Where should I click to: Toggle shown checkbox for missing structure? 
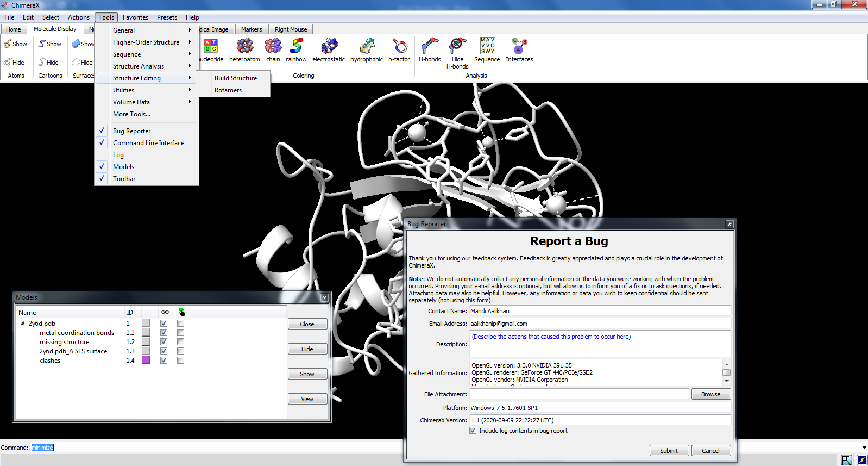click(163, 342)
